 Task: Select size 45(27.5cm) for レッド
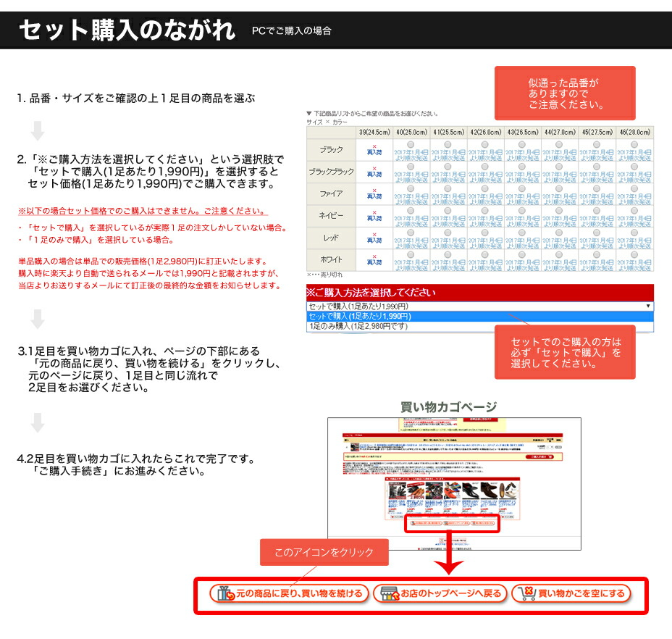pyautogui.click(x=597, y=231)
